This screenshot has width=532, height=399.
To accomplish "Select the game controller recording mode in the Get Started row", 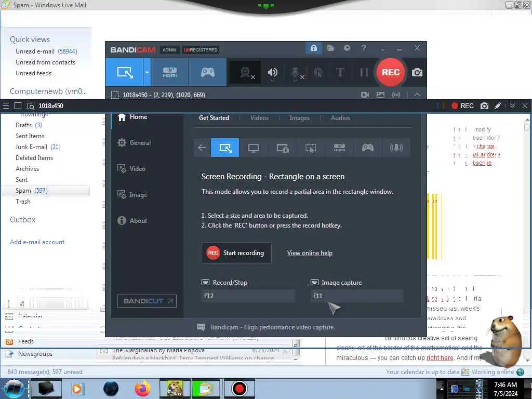I will click(x=368, y=148).
